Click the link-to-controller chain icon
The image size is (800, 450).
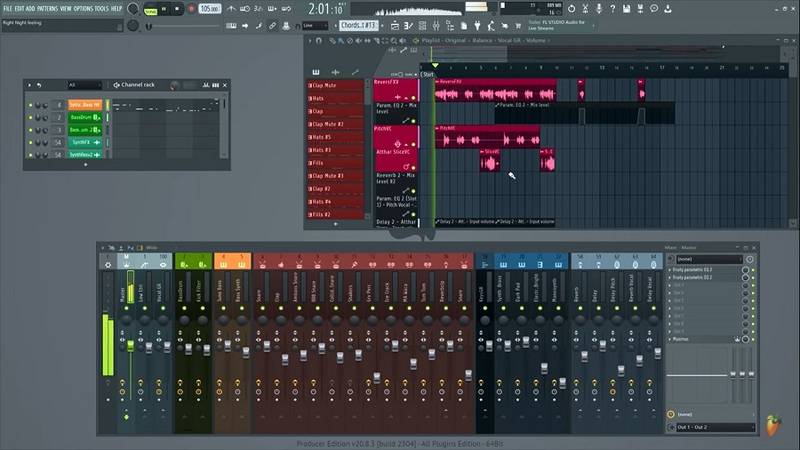pyautogui.click(x=272, y=26)
